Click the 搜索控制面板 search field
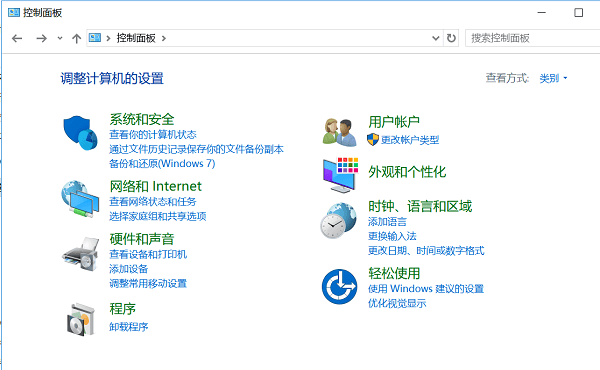600x370 pixels. click(x=533, y=38)
